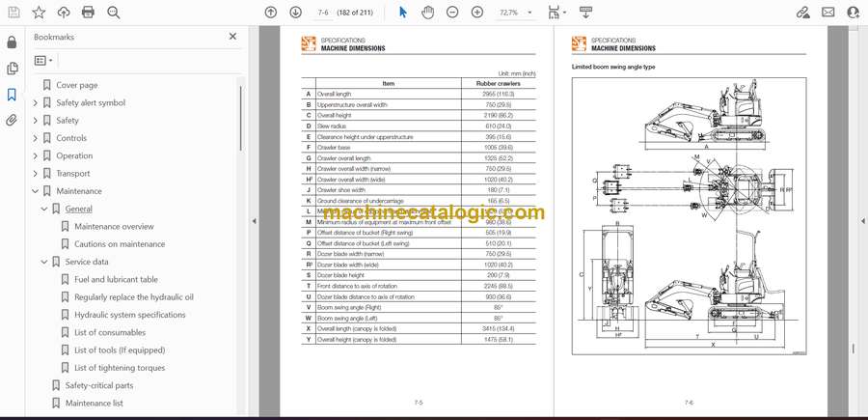This screenshot has width=868, height=420.
Task: Send the file by email envelope icon
Action: pos(828,13)
